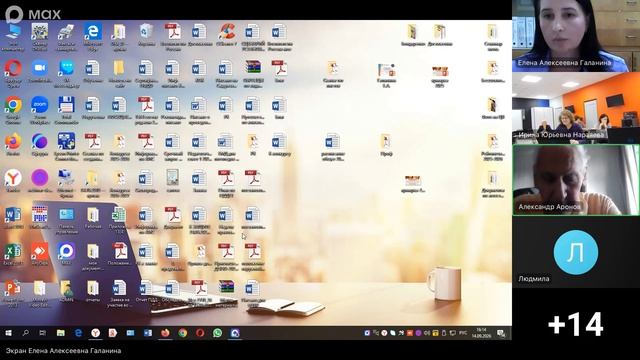Select Ирина Юрьевна's video tile
Image resolution: width=640 pixels, height=360 pixels.
[576, 108]
